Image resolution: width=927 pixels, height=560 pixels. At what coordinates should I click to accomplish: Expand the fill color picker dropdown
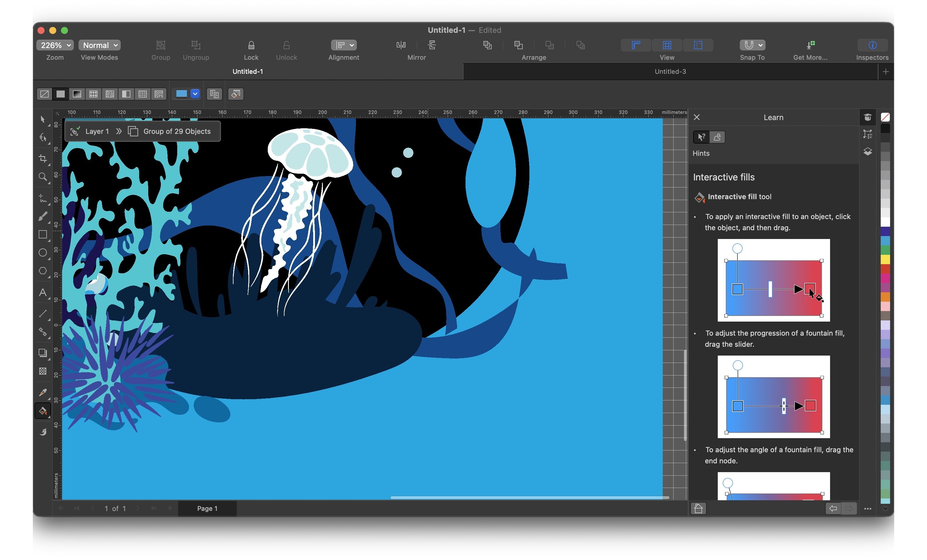(195, 94)
